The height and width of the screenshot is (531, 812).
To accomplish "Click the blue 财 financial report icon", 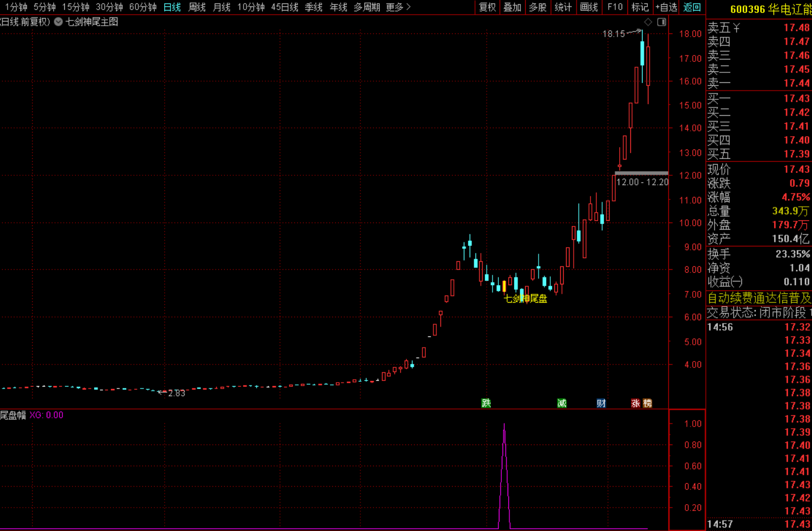I will [601, 403].
